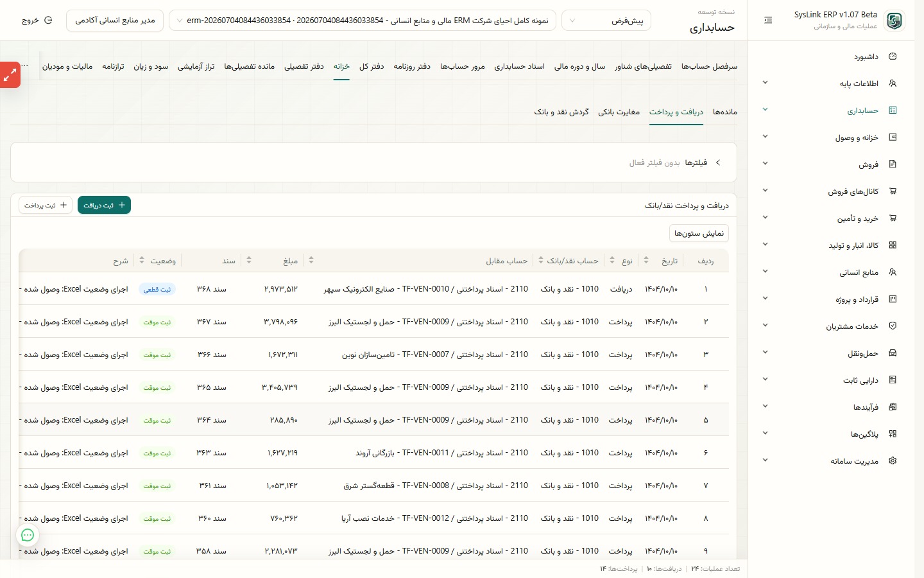
Task: Click the خروج logout icon
Action: tap(47, 21)
